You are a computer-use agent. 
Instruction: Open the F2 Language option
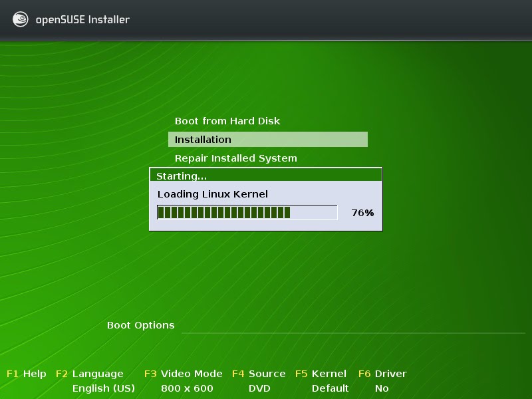(90, 374)
